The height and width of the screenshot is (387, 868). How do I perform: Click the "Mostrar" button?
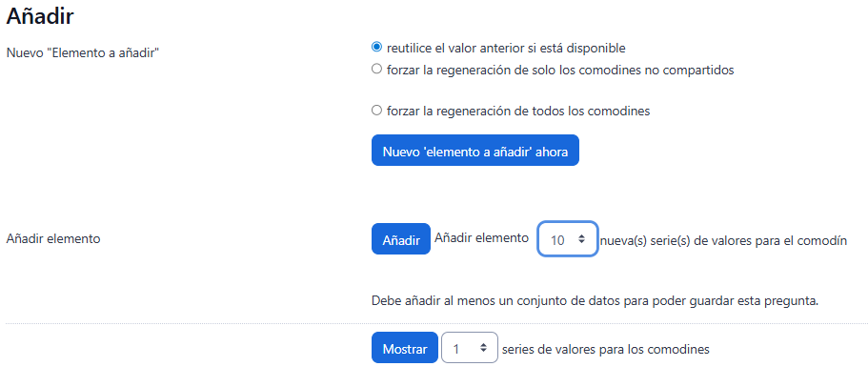[x=404, y=349]
